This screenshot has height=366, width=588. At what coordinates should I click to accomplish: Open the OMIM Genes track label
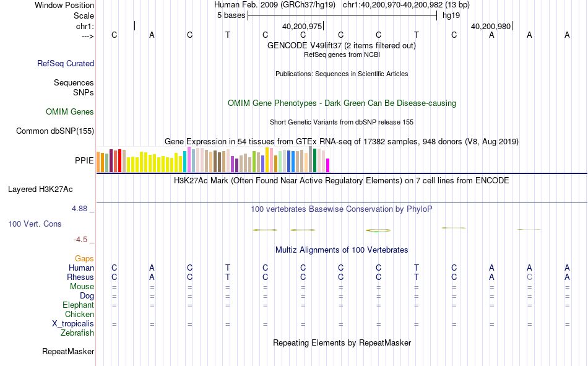pos(69,112)
